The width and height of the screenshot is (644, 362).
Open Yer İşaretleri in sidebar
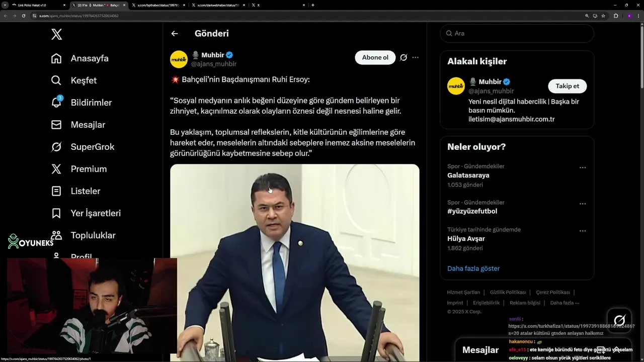86,213
